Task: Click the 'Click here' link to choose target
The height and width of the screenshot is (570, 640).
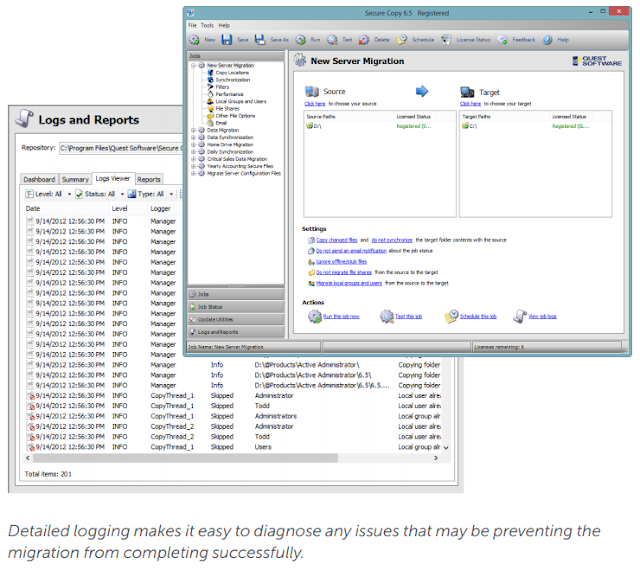Action: click(470, 104)
